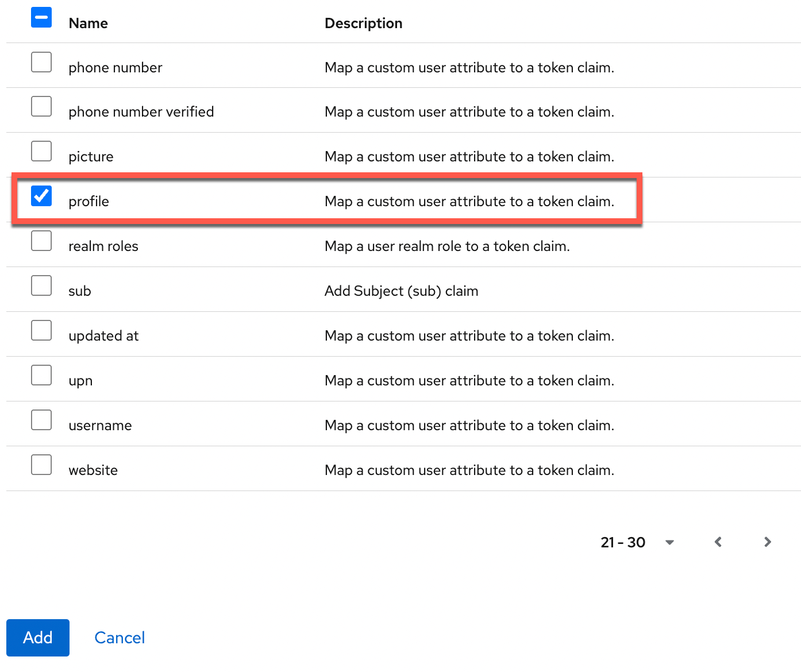Check the username mapper checkbox
Image resolution: width=801 pixels, height=672 pixels.
pyautogui.click(x=41, y=420)
